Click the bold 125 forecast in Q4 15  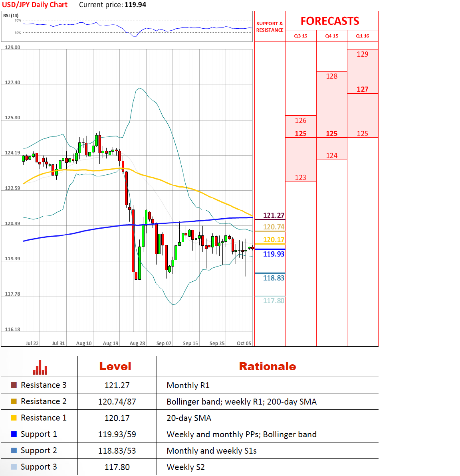331,134
